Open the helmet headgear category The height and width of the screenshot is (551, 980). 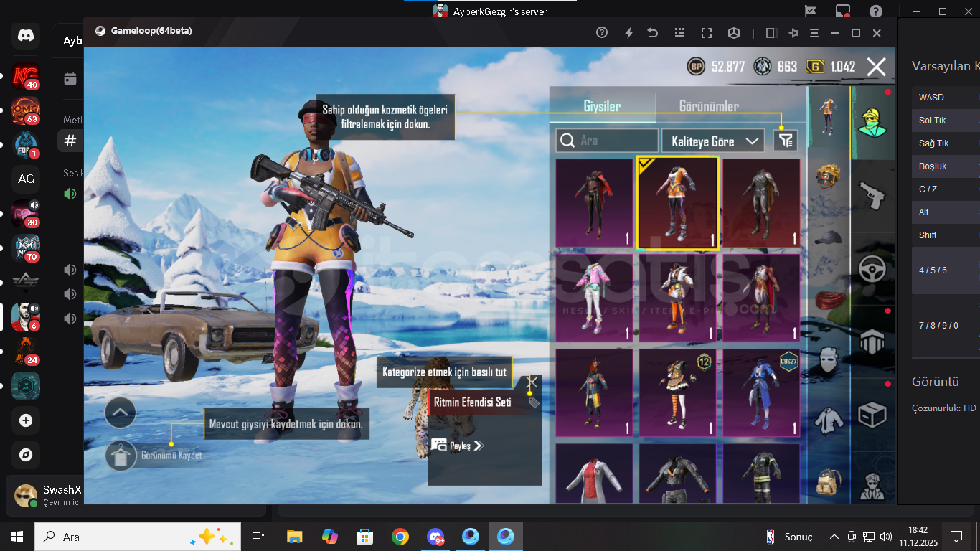(x=828, y=176)
